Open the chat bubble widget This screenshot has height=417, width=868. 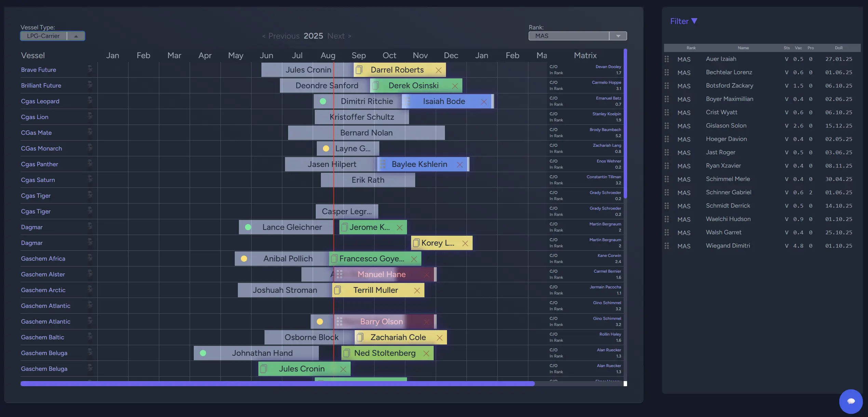point(851,401)
